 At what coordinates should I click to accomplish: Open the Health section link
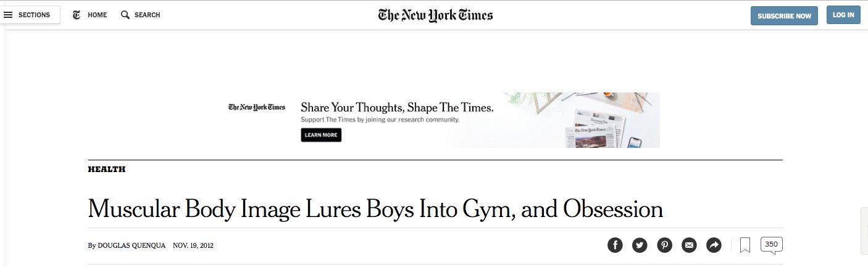click(107, 170)
